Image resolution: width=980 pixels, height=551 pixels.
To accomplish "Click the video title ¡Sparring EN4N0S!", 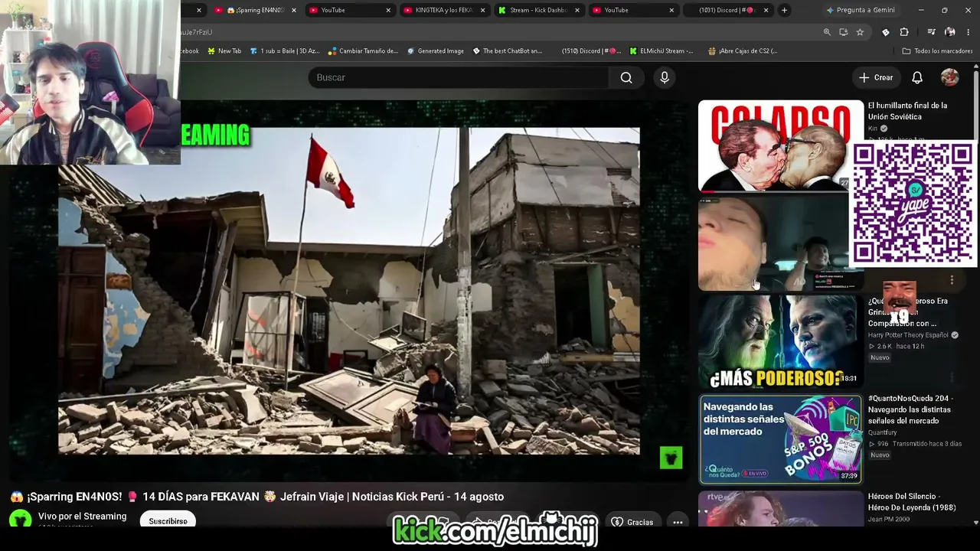I will (257, 497).
